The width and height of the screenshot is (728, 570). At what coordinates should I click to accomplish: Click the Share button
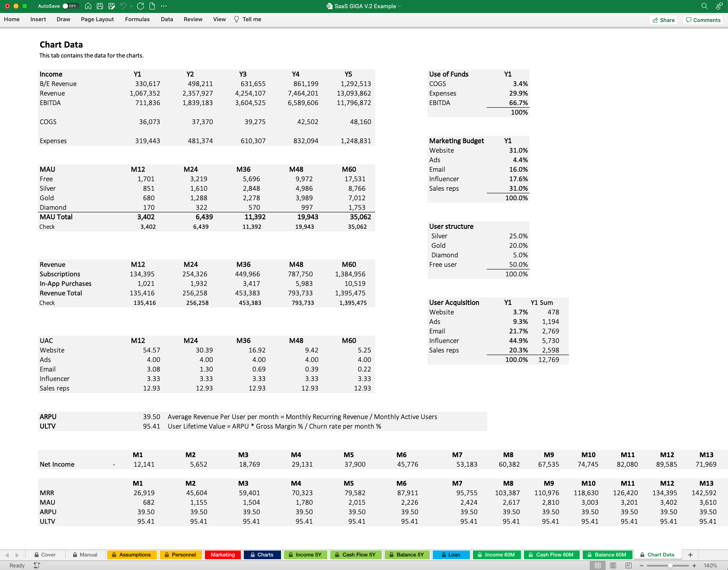coord(663,20)
